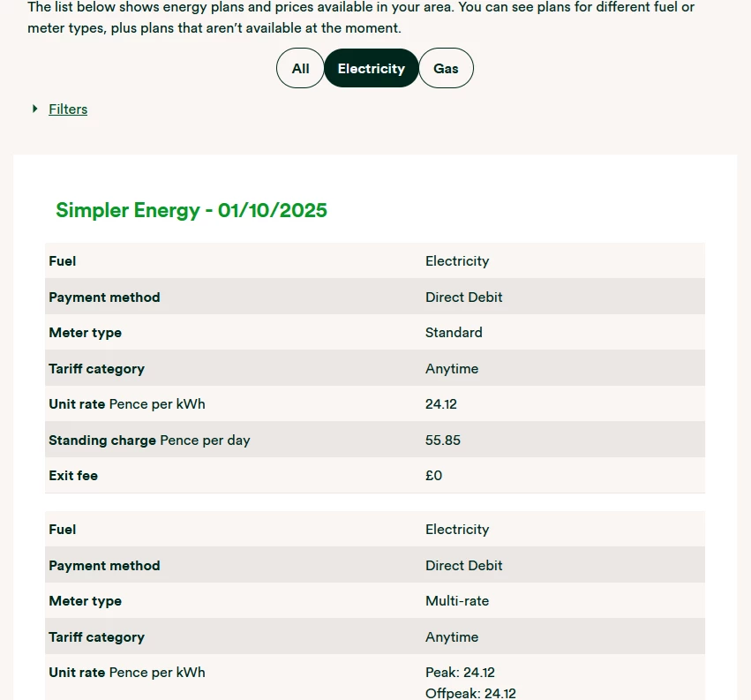Image resolution: width=751 pixels, height=700 pixels.
Task: Click the 55.85 standing charge value
Action: pos(442,440)
